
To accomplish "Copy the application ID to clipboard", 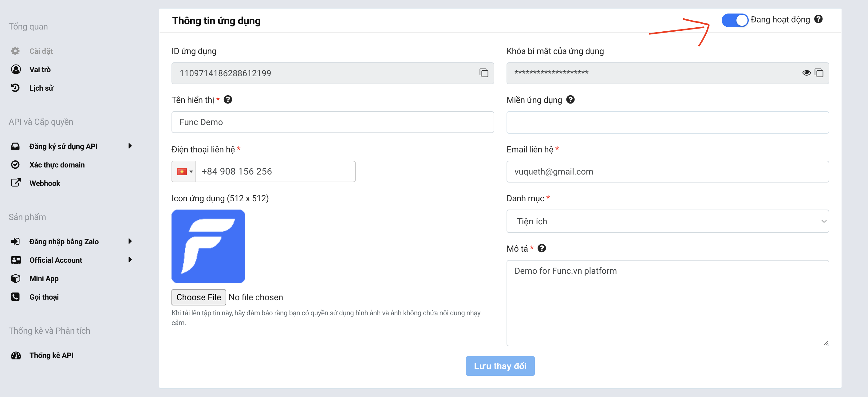I will point(483,73).
